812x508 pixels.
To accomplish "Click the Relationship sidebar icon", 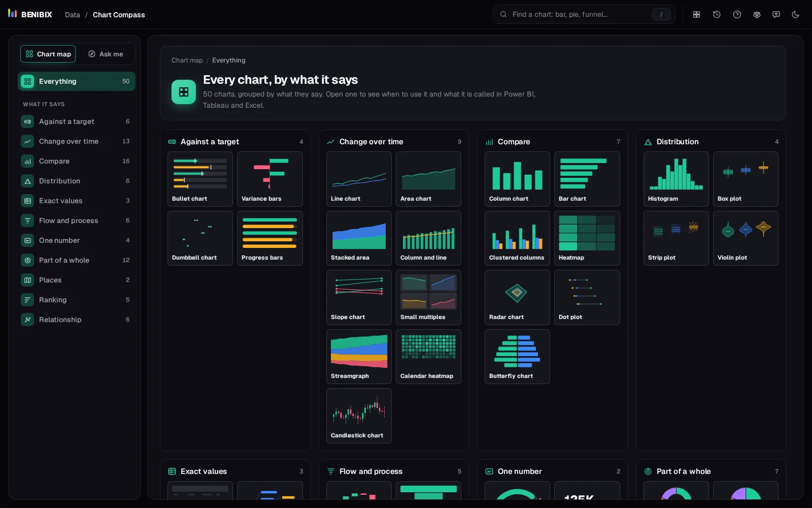I will (x=27, y=320).
